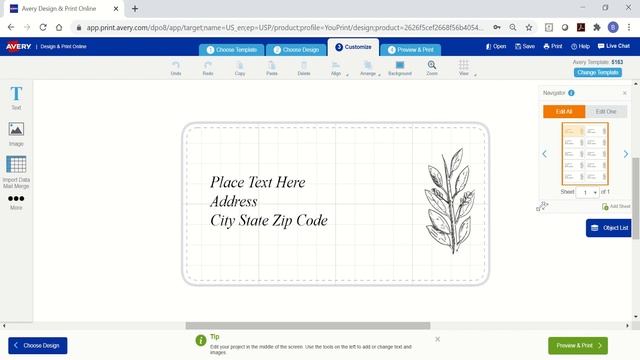The image size is (640, 360).
Task: Close the Avery Design & Print tab
Action: click(116, 9)
